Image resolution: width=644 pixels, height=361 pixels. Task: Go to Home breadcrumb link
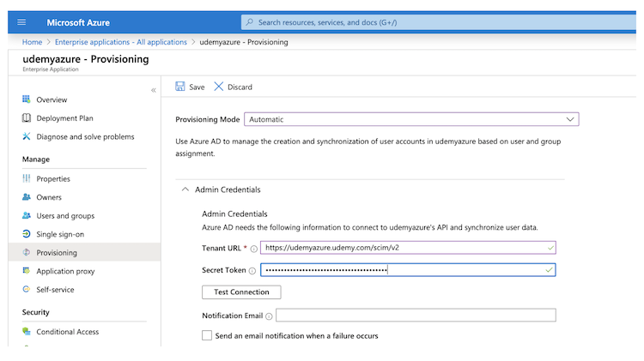(32, 42)
